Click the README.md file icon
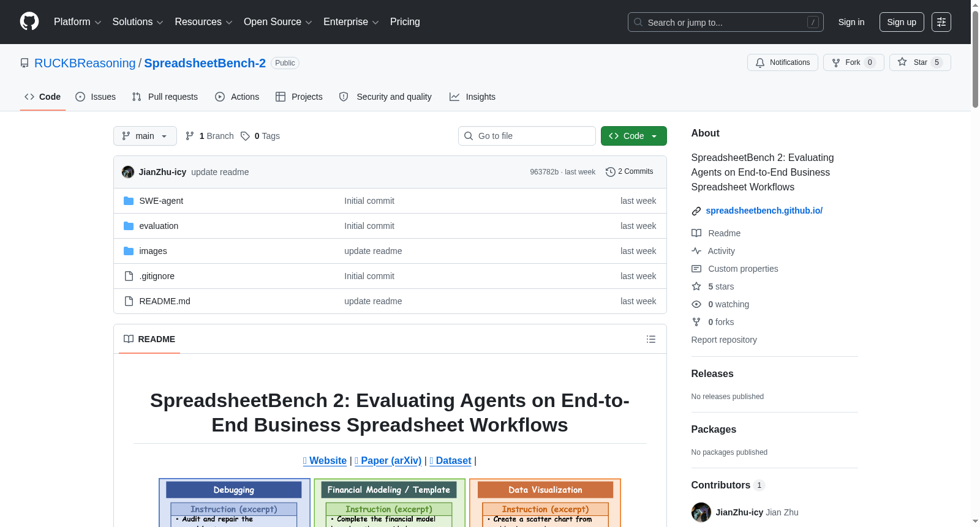This screenshot has width=980, height=527. click(x=129, y=301)
